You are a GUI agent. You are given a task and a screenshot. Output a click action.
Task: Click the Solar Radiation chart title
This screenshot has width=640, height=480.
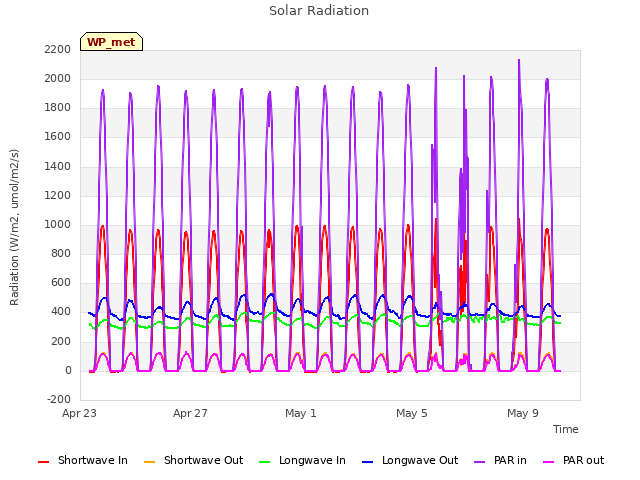(x=319, y=11)
